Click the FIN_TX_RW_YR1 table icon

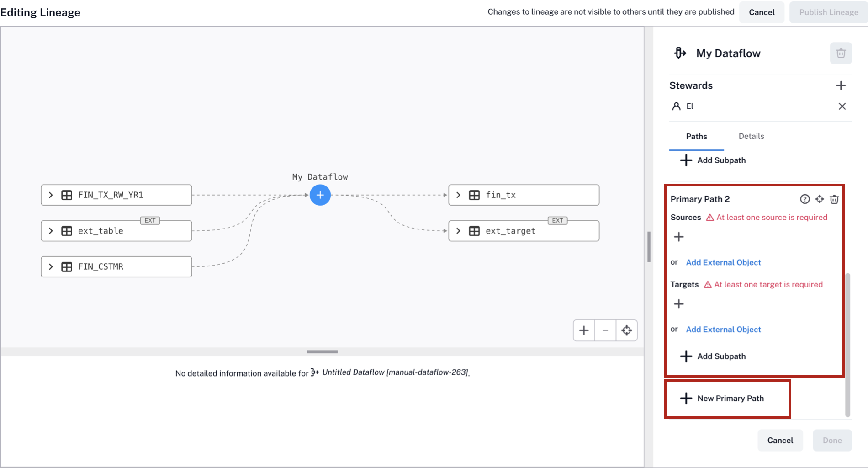tap(67, 195)
